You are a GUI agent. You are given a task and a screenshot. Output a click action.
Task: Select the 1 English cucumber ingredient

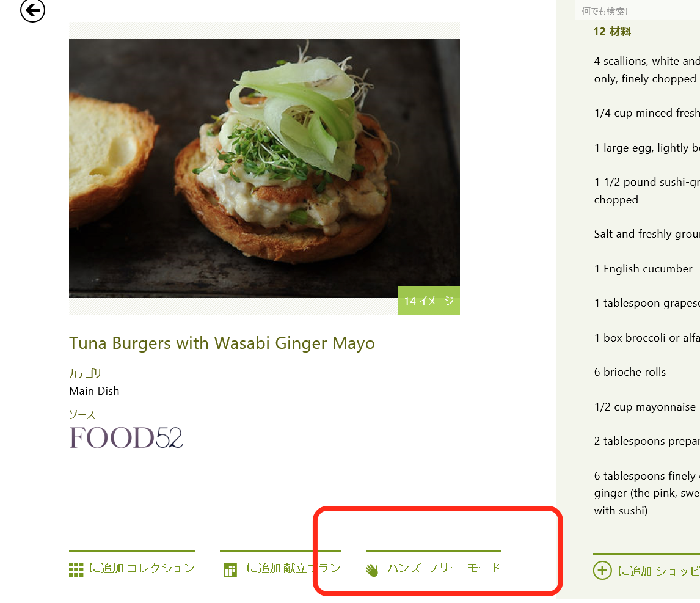click(643, 269)
